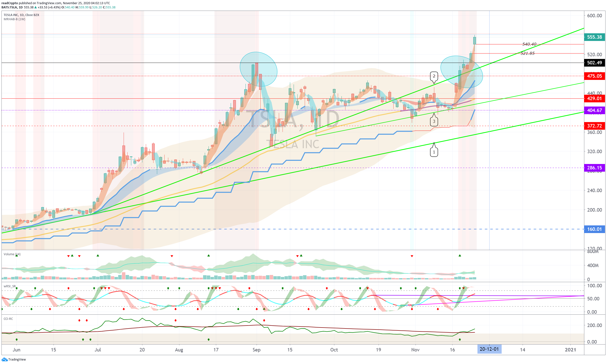
Task: Click the Volume (14) pane label
Action: point(12,254)
